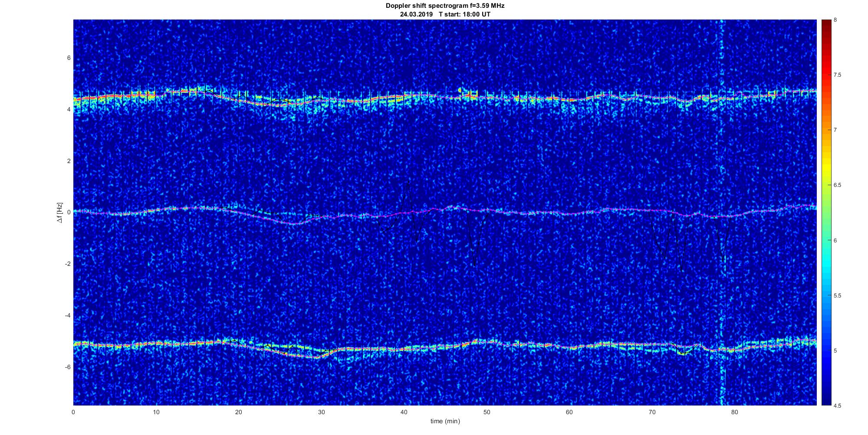This screenshot has width=868, height=435.
Task: Click the x-axis tick label "80"
Action: click(735, 412)
